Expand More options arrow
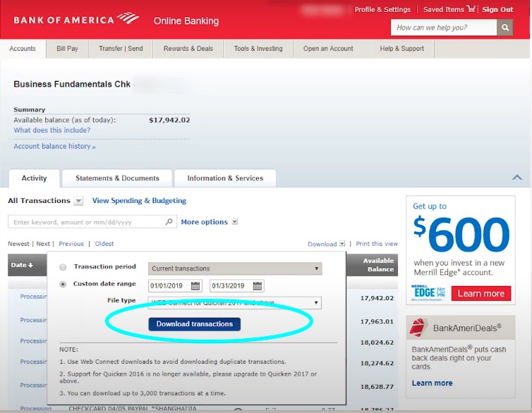The height and width of the screenshot is (413, 532). pos(234,222)
